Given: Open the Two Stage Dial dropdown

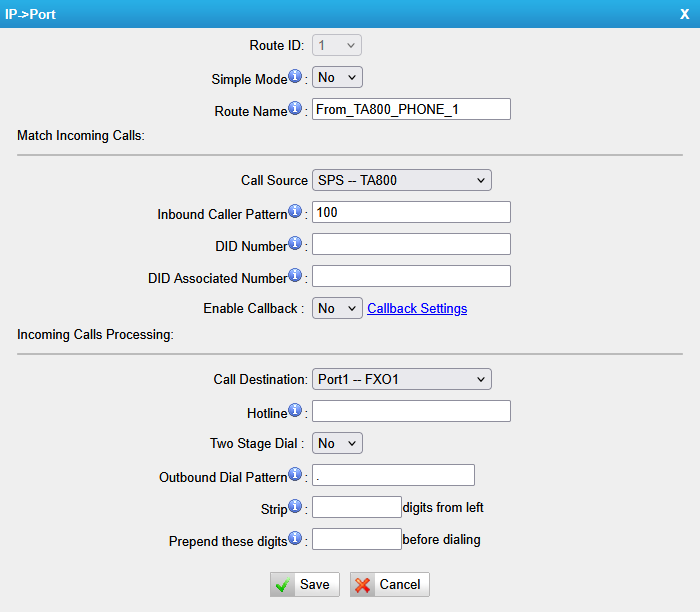Looking at the screenshot, I should [337, 443].
